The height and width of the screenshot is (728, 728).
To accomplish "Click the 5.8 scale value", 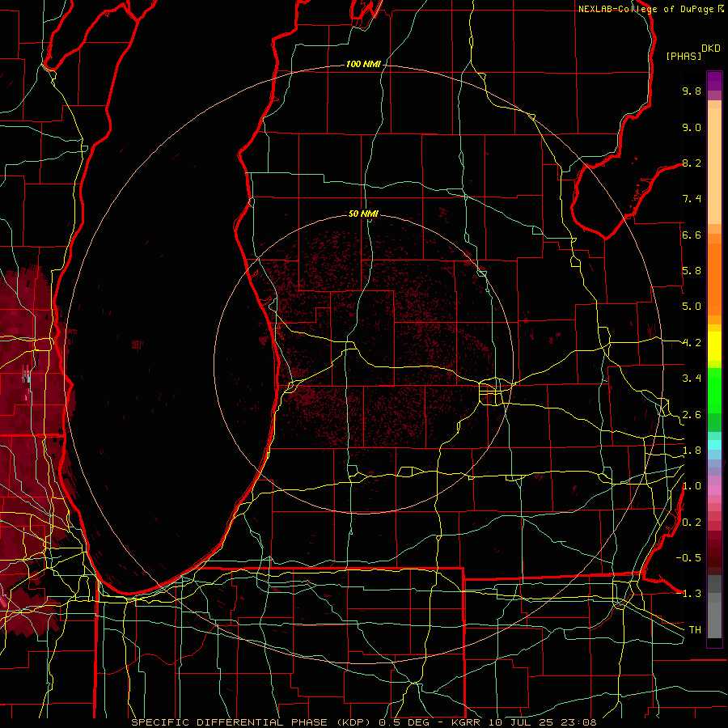I will coord(692,271).
